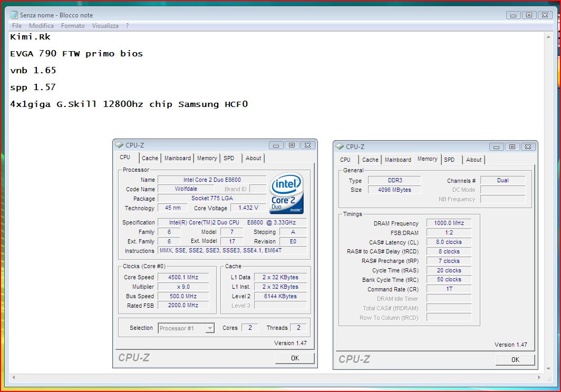Minimize the right CPU-Z window
The image size is (561, 392).
(x=496, y=146)
